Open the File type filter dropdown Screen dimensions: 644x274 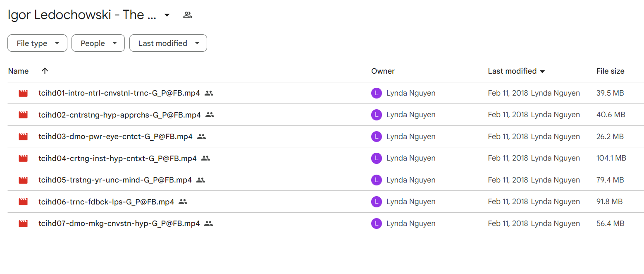point(37,43)
